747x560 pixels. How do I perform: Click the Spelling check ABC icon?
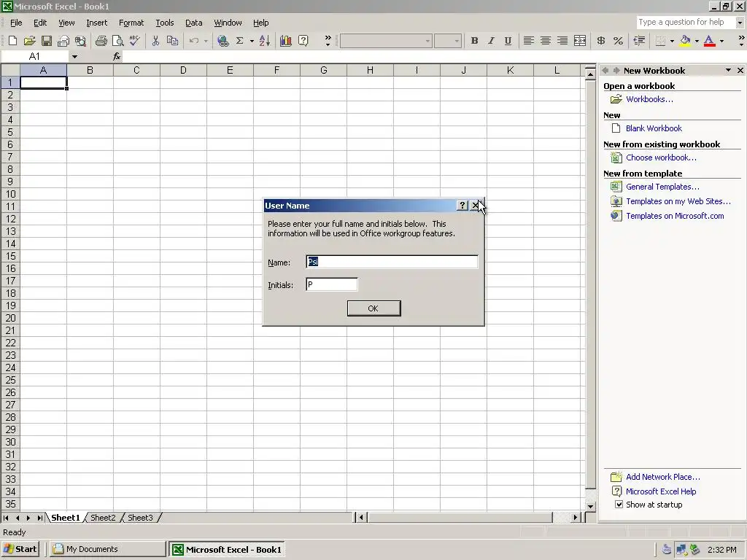coord(135,41)
